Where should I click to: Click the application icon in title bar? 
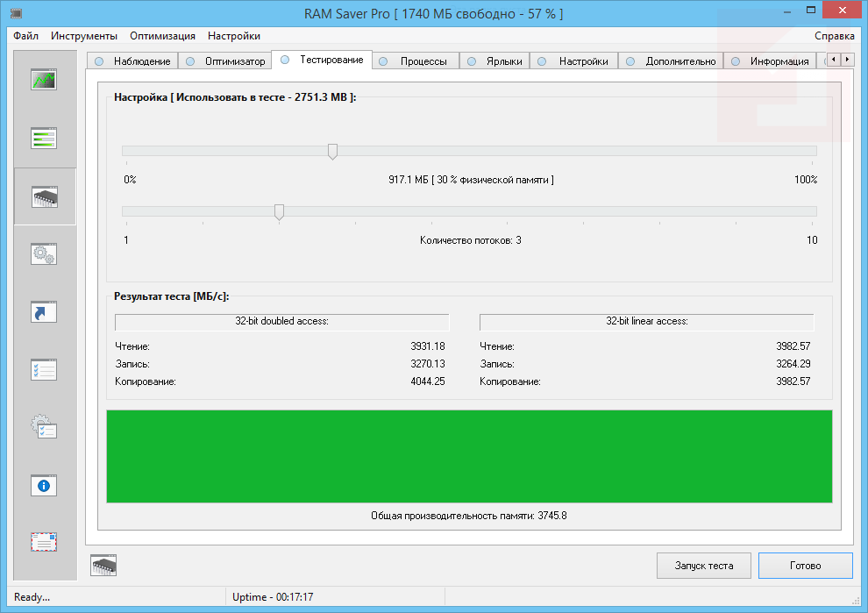pos(17,13)
